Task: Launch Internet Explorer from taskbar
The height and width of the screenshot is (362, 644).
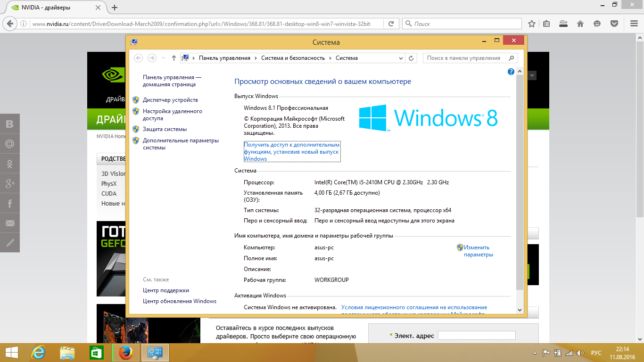Action: tap(38, 353)
